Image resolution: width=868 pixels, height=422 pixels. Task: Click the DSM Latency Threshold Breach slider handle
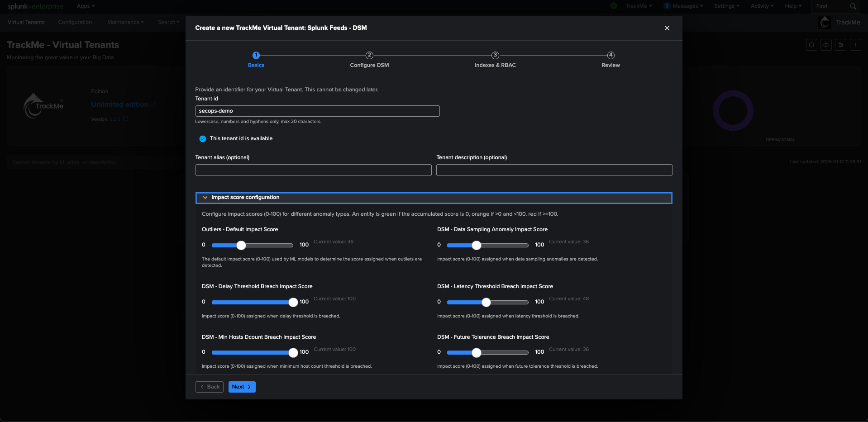pos(486,302)
